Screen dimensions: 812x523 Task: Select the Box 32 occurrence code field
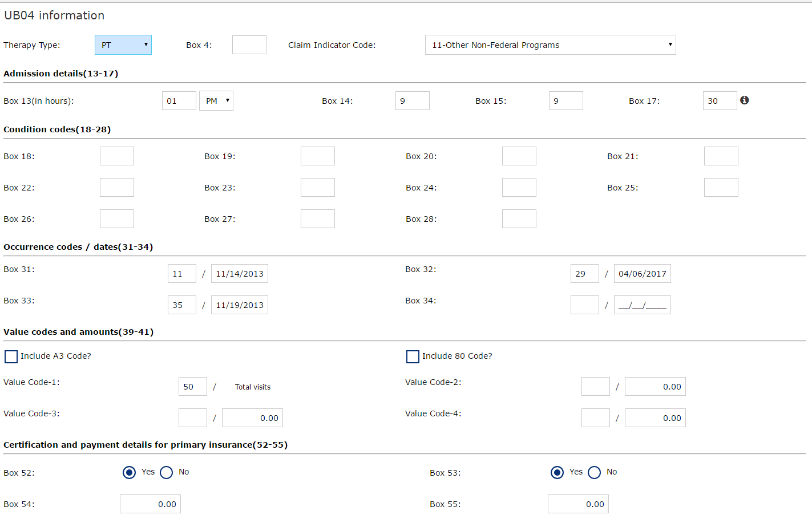(585, 274)
